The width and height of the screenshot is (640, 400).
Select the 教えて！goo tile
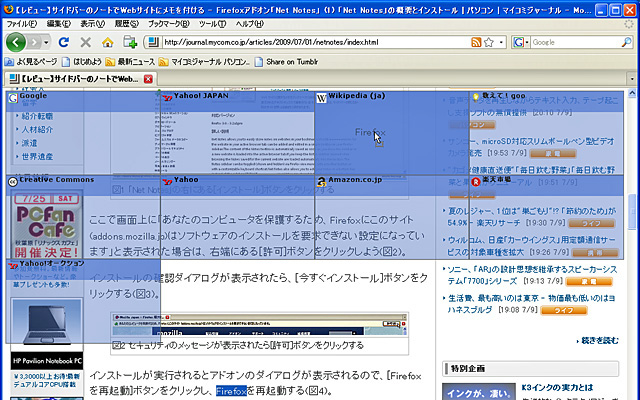point(547,133)
